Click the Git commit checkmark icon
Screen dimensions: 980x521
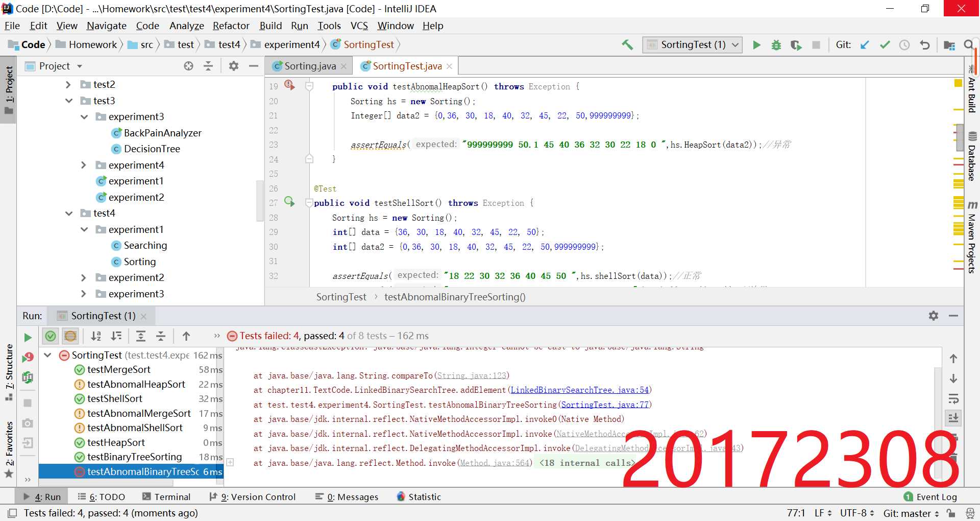pyautogui.click(x=885, y=45)
